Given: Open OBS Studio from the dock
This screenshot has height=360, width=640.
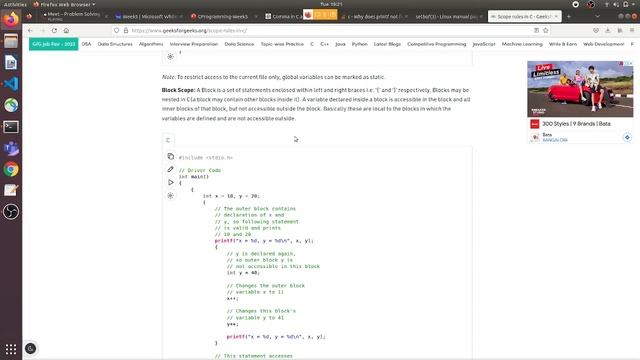Looking at the screenshot, I should point(11,212).
